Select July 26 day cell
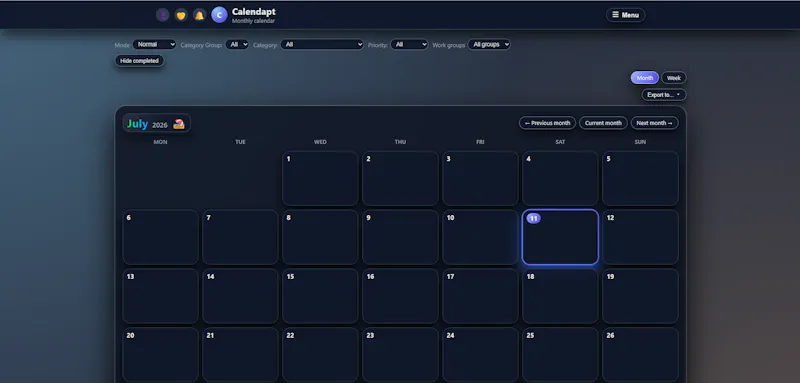 (640, 355)
